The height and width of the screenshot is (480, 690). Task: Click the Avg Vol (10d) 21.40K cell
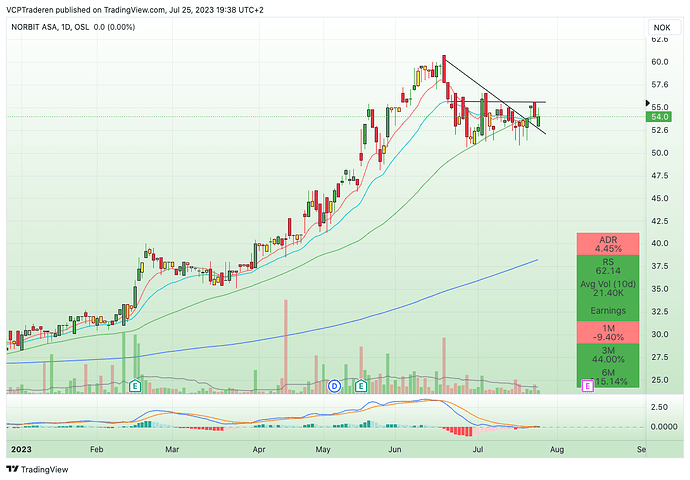[608, 288]
